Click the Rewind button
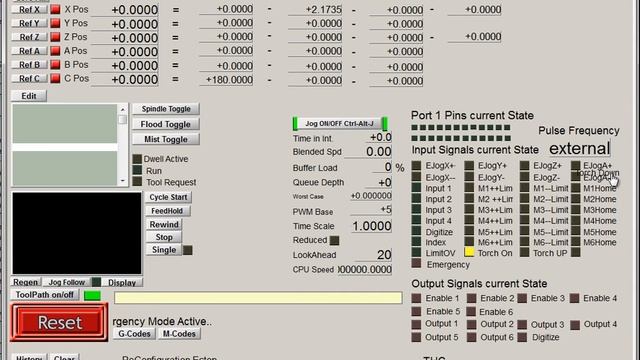640x360 pixels. [x=164, y=224]
